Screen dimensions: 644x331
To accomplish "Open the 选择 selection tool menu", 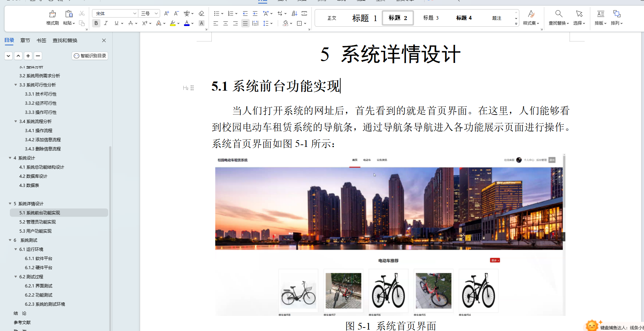I will pyautogui.click(x=579, y=18).
